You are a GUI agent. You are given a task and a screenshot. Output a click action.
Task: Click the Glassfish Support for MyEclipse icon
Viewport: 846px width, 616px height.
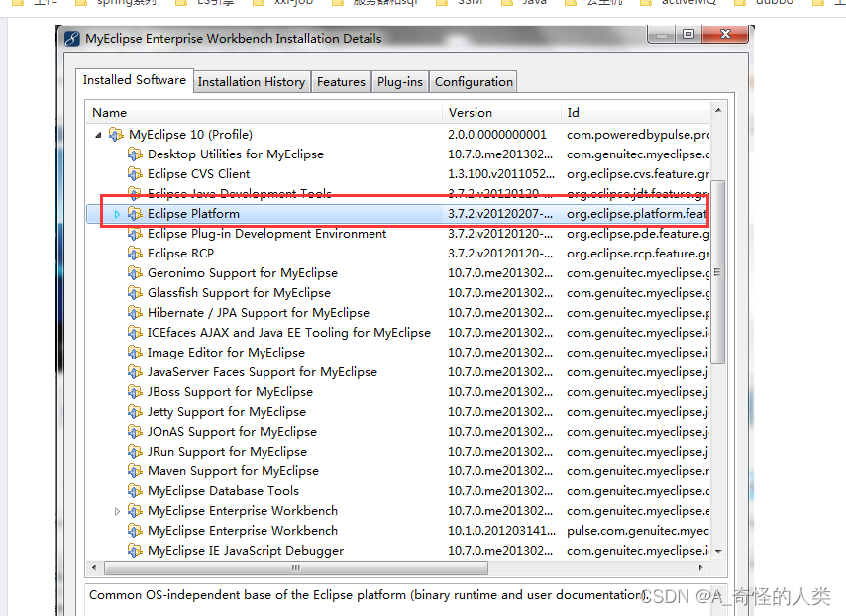click(x=135, y=293)
